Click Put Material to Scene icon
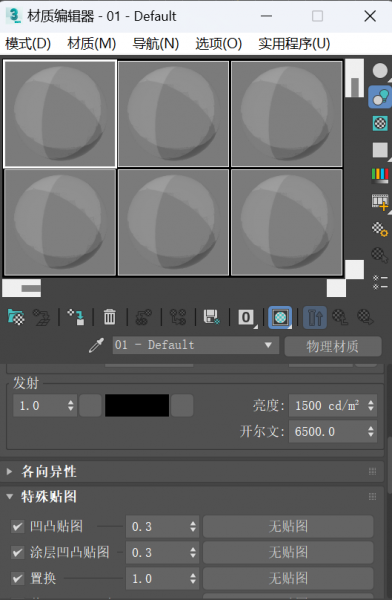Viewport: 392px width, 600px height. (x=41, y=317)
